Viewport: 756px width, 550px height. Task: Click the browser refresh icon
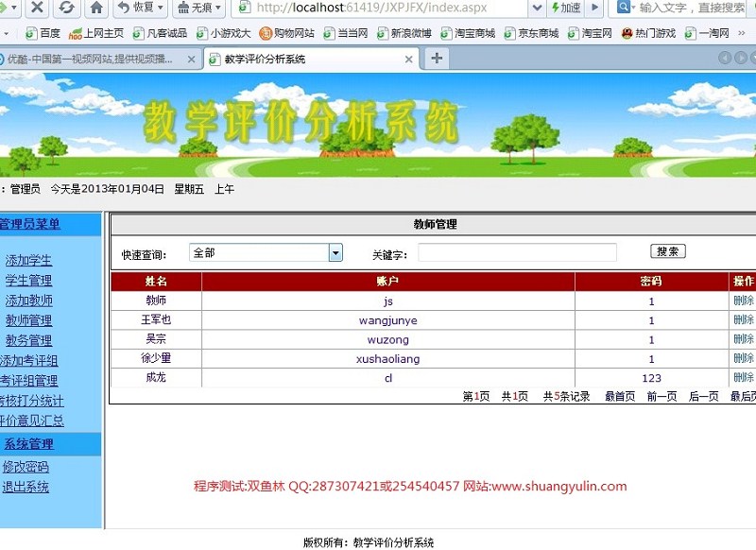tap(66, 8)
